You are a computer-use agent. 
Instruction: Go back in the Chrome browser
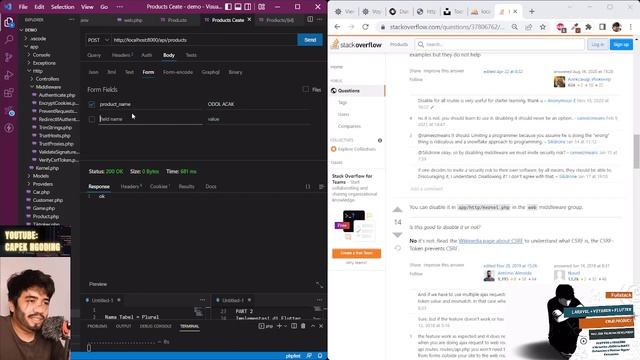pos(337,27)
